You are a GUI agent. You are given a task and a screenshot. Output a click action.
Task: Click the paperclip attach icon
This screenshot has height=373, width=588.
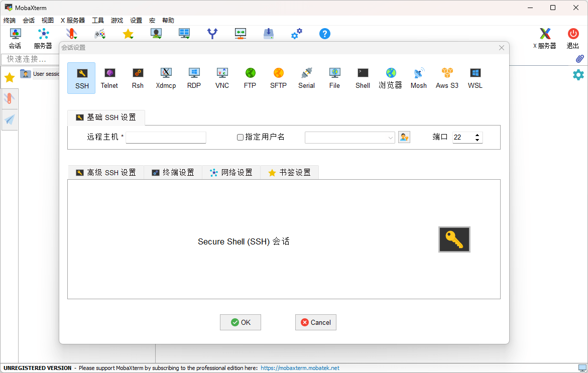580,59
